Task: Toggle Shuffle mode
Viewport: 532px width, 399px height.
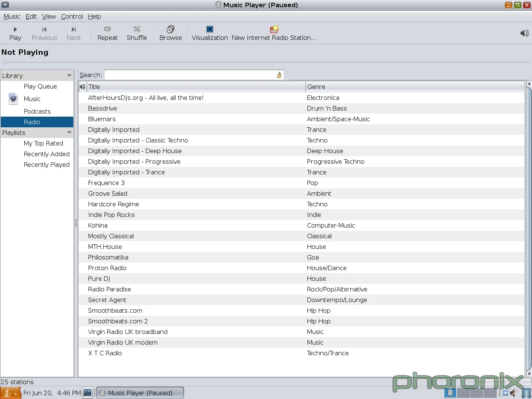Action: point(137,33)
